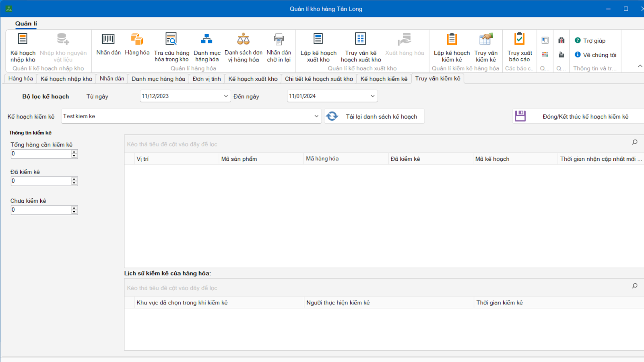The width and height of the screenshot is (644, 362).
Task: Open Danh mục hàng hóa ribbon icon
Action: (207, 47)
